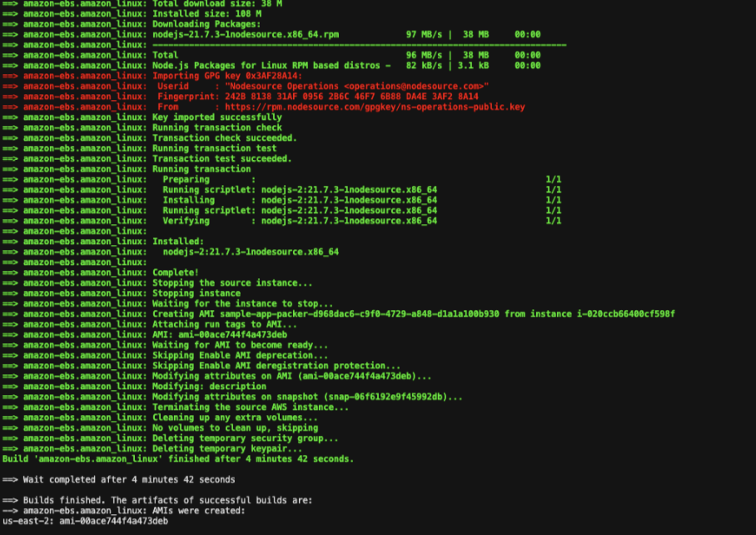
Task: Click the "Transaction test succeeded." line
Action: pyautogui.click(x=221, y=158)
